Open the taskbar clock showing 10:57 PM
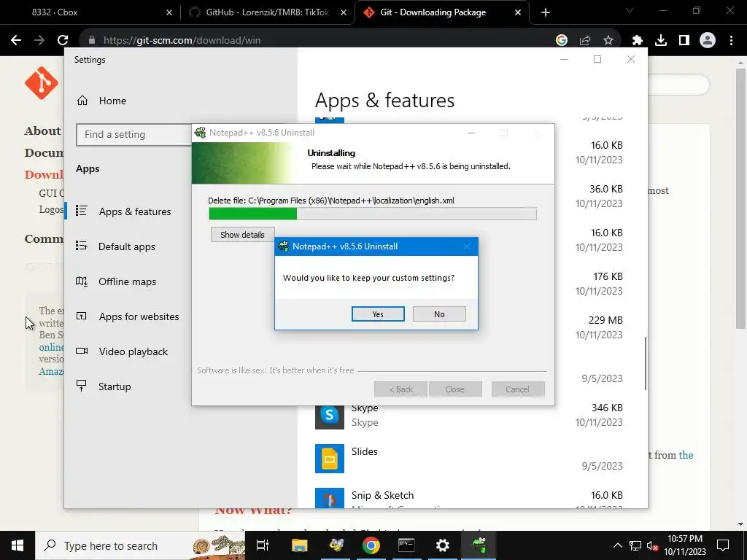The image size is (747, 560). point(684,545)
